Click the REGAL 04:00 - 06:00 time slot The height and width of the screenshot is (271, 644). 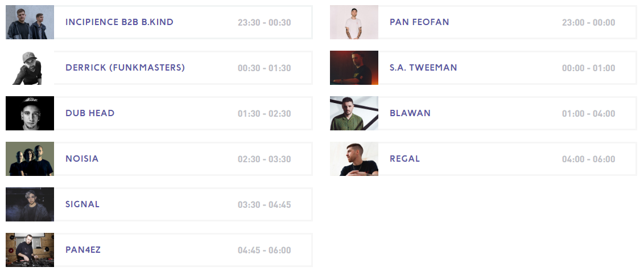click(x=588, y=159)
